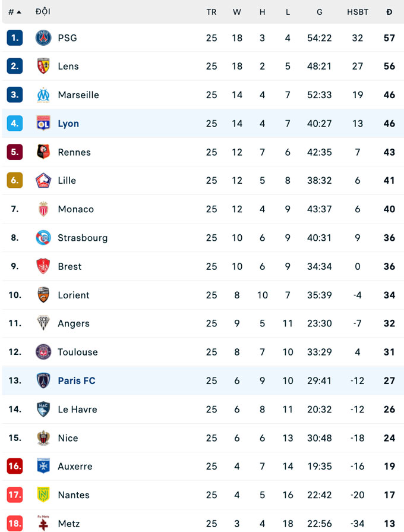Image resolution: width=404 pixels, height=532 pixels.
Task: Open the Toulouse team name link
Action: click(x=78, y=352)
